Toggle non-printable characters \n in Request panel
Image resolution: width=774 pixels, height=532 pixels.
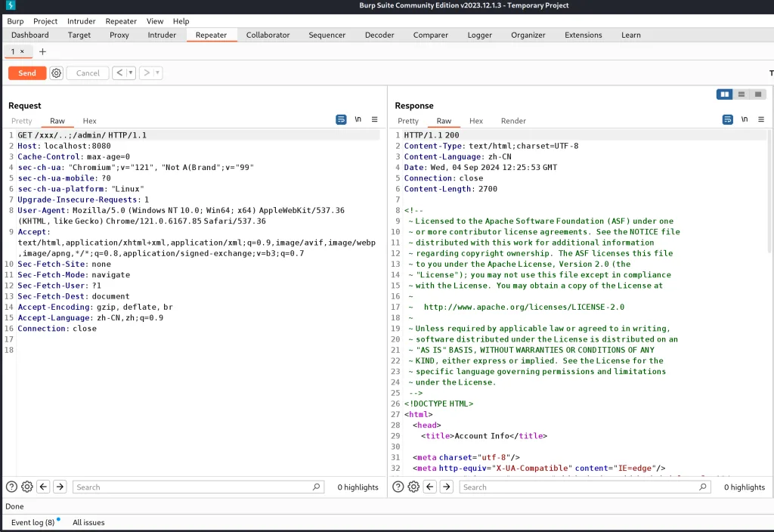(x=358, y=119)
